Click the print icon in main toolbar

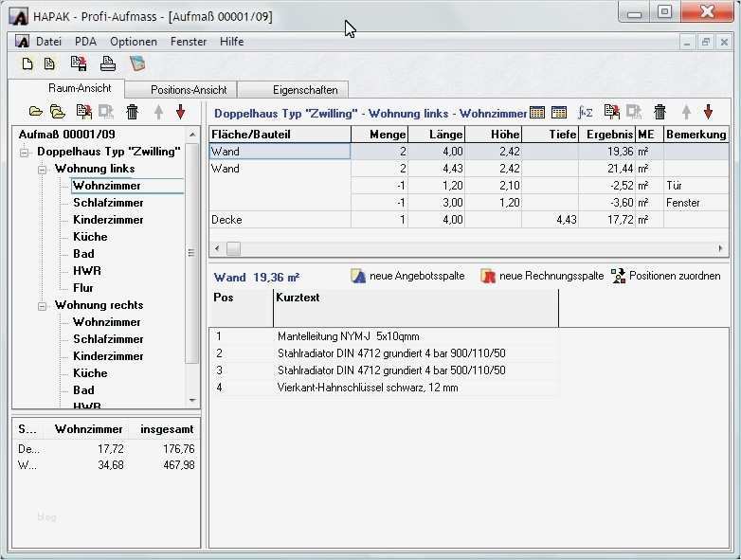point(108,64)
